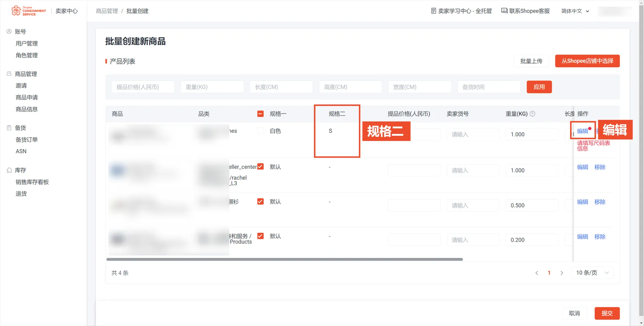Click the Shopee Consignment Service logo
The image size is (644, 326).
[29, 11]
